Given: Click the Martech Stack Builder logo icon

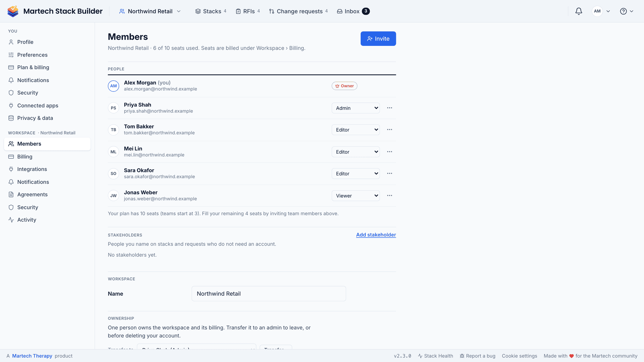Looking at the screenshot, I should [x=13, y=11].
